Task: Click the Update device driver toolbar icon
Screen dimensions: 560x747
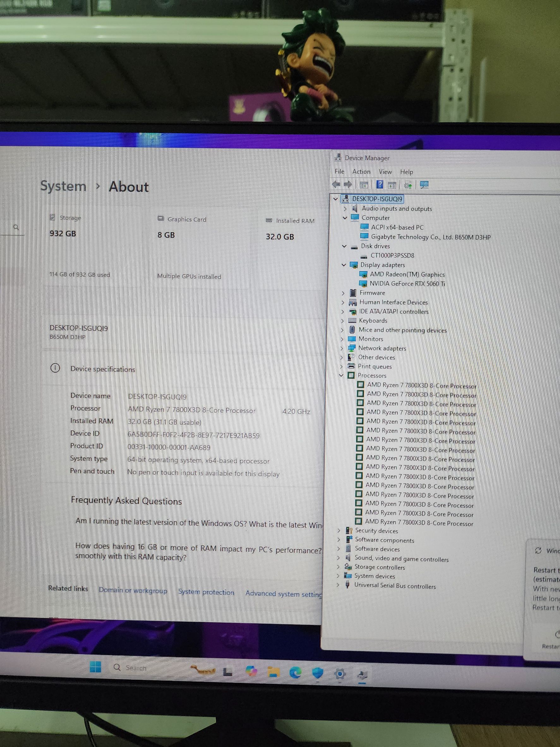Action: coord(408,185)
